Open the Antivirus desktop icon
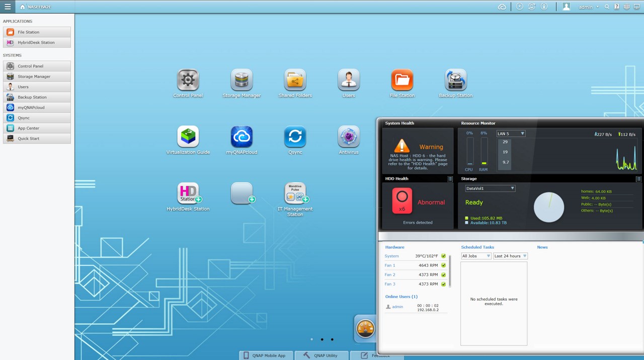Screen dimensions: 644x360 pyautogui.click(x=349, y=140)
